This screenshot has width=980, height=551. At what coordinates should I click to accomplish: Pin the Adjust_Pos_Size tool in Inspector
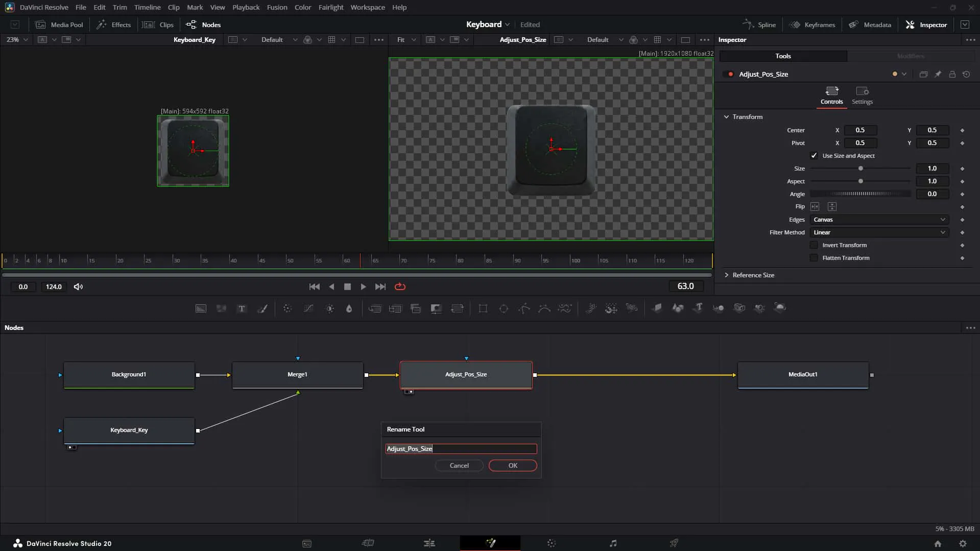938,74
